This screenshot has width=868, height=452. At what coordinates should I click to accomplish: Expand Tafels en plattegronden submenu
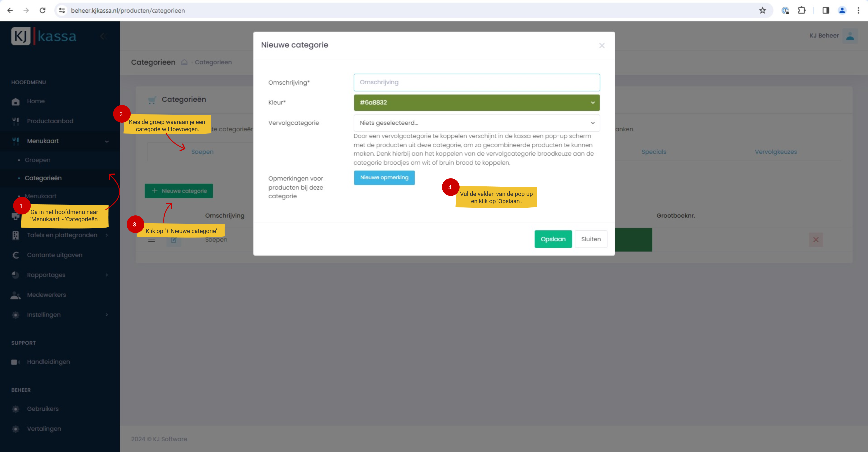click(x=107, y=235)
